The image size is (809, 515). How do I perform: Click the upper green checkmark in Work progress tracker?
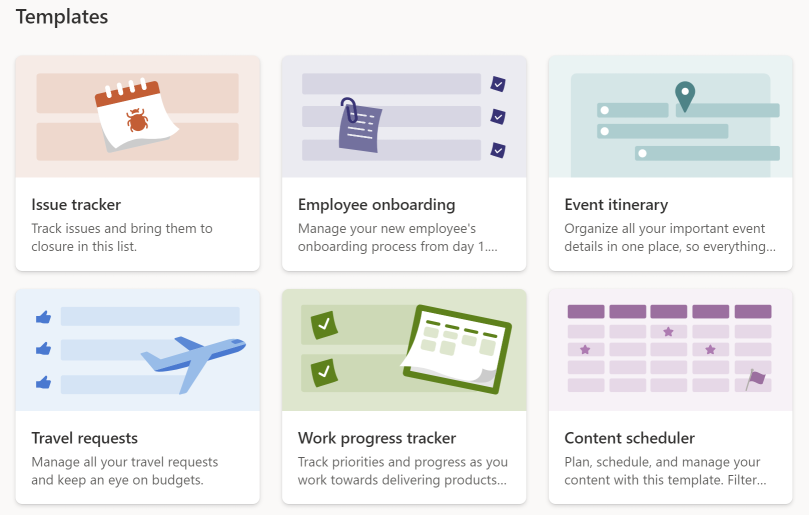tap(324, 325)
